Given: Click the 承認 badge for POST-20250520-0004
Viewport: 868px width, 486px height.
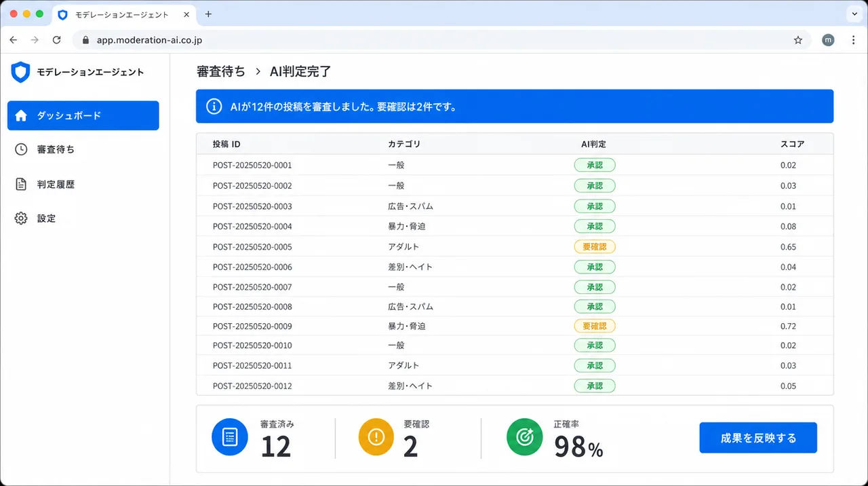Looking at the screenshot, I should click(595, 226).
